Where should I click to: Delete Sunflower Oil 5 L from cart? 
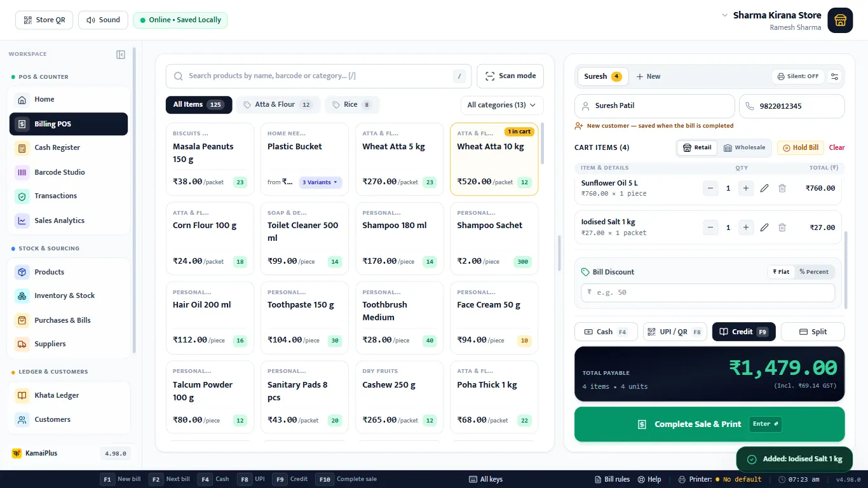coord(782,188)
